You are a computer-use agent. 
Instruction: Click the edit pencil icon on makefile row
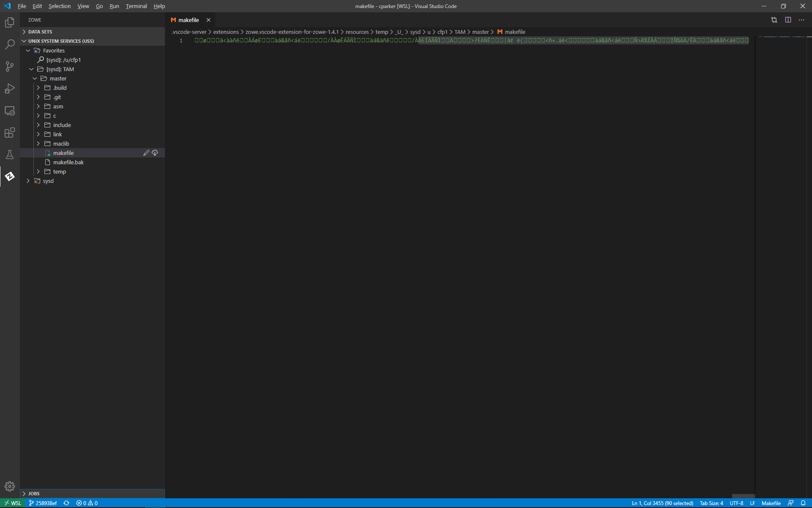(x=146, y=153)
